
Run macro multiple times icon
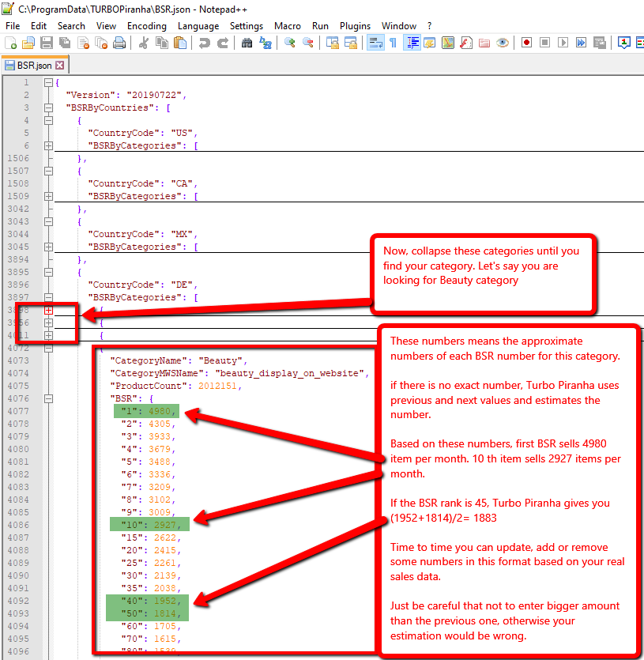point(581,43)
